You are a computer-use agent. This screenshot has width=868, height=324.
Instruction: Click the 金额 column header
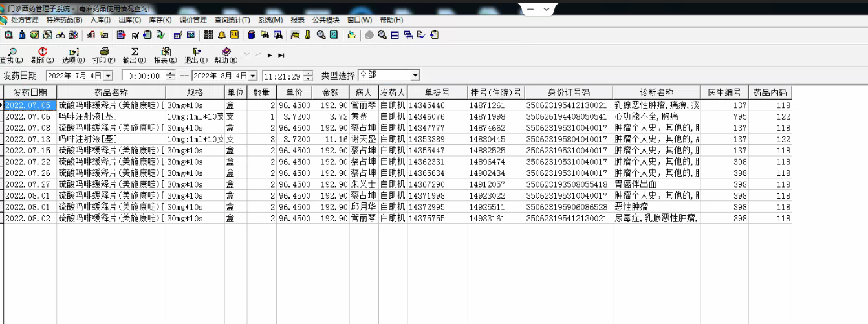coord(331,92)
